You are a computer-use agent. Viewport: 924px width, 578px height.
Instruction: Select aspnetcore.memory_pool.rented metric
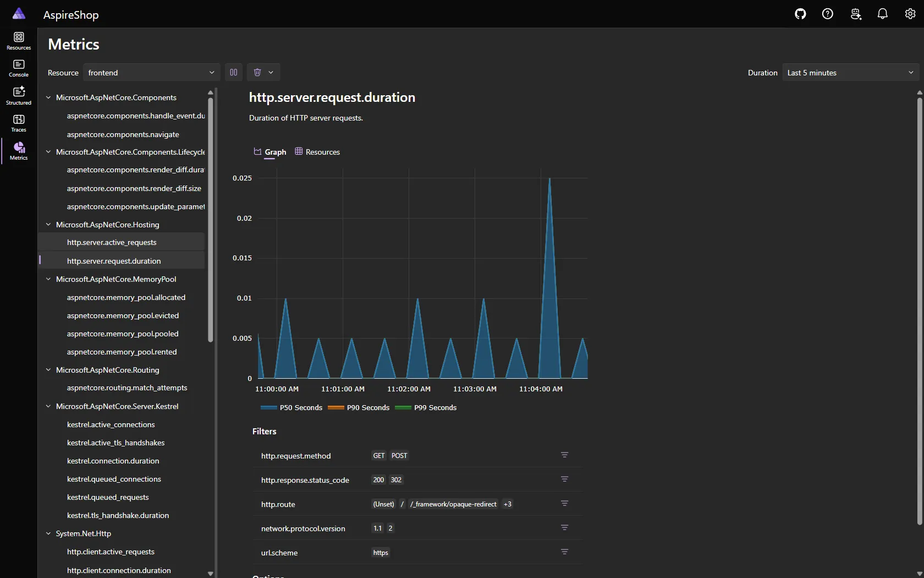122,352
